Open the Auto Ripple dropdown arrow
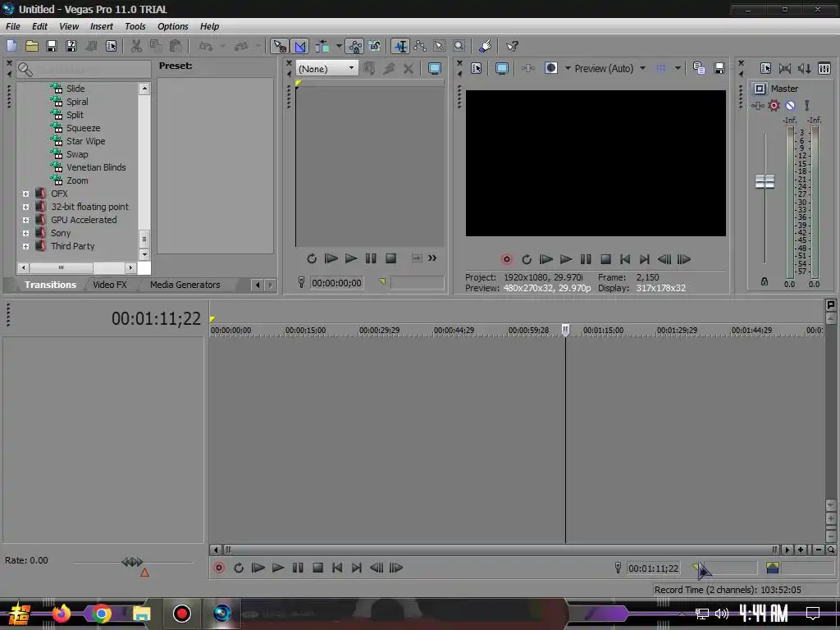 (x=339, y=46)
